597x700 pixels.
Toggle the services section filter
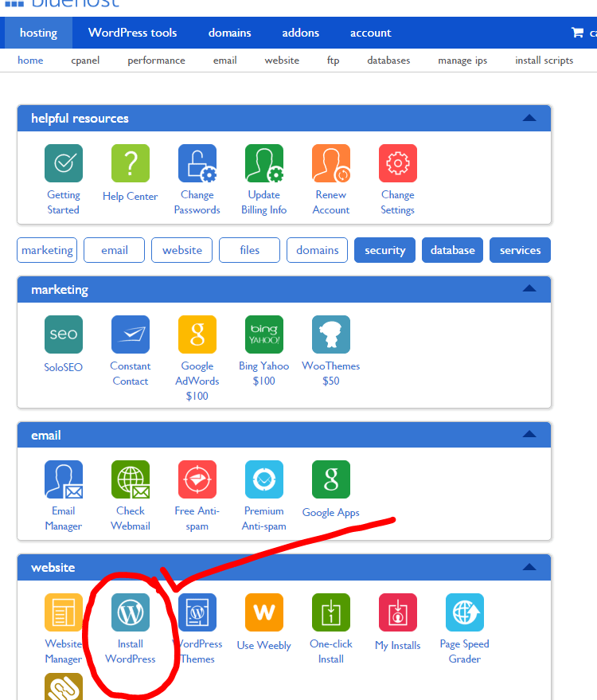coord(520,250)
